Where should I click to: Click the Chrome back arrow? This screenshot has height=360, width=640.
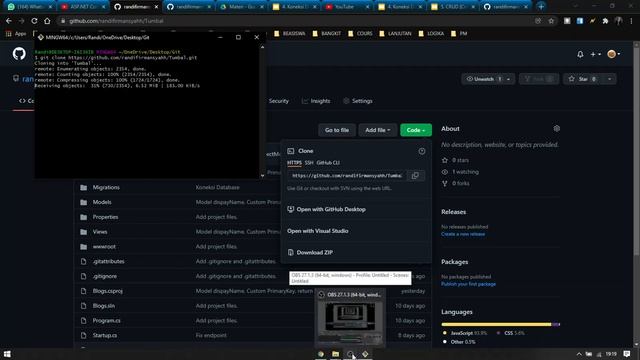(x=9, y=21)
